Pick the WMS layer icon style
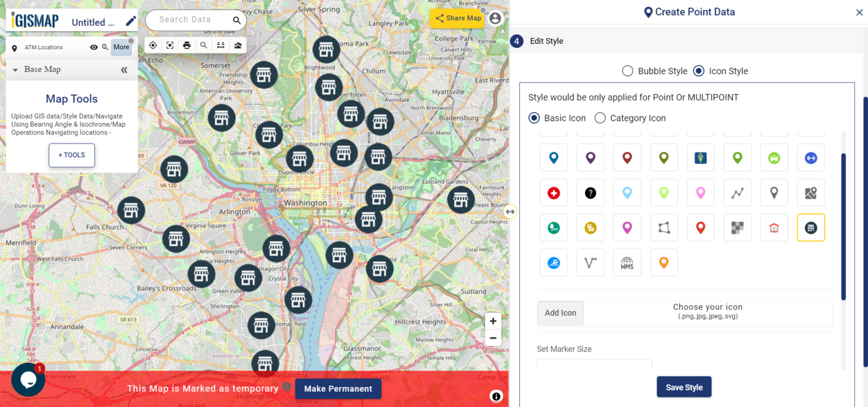This screenshot has width=868, height=407. pos(627,262)
